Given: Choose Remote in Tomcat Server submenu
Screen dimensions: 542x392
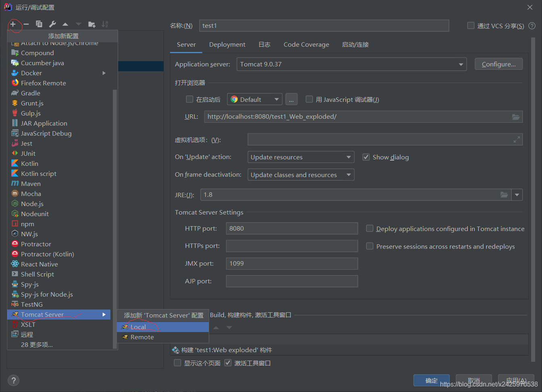Looking at the screenshot, I should click(x=163, y=337).
